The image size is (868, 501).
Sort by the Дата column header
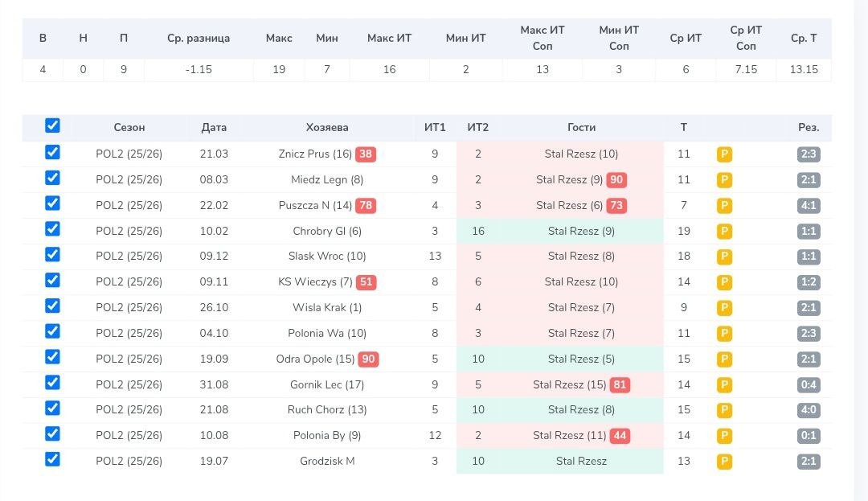214,127
